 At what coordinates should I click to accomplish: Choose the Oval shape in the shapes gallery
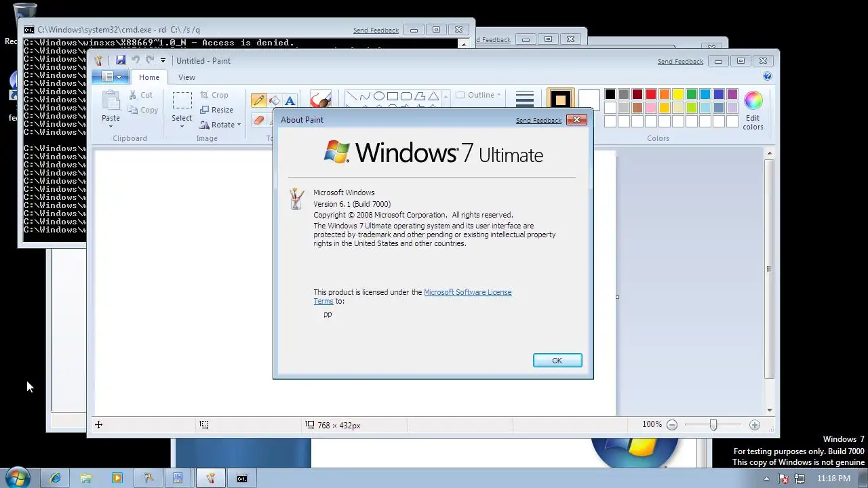(379, 96)
